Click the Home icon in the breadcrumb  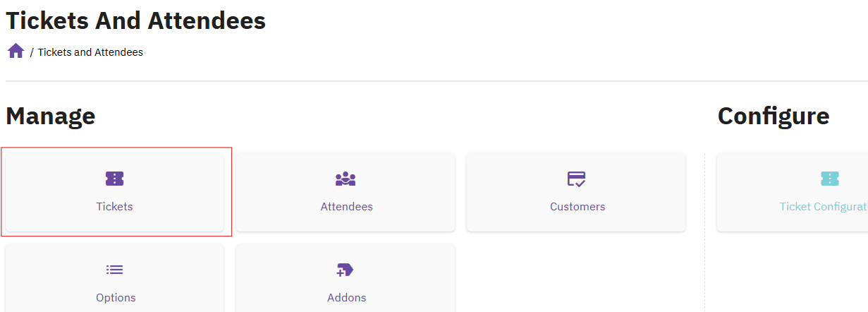16,52
